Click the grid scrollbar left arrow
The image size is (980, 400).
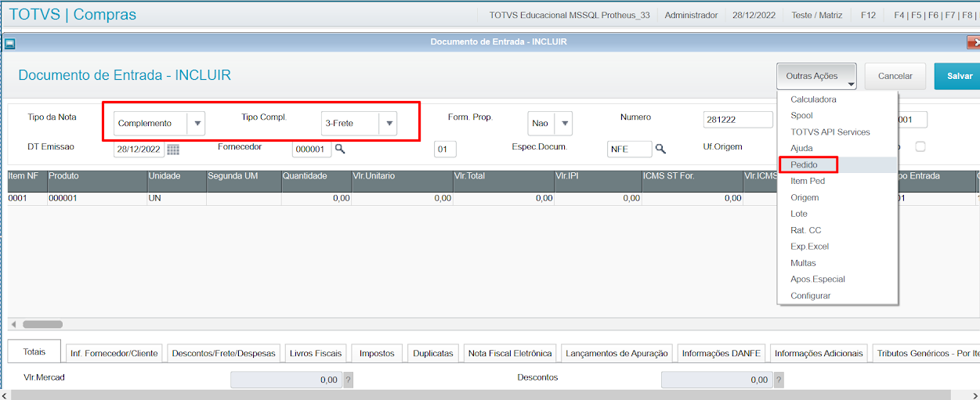(x=13, y=323)
